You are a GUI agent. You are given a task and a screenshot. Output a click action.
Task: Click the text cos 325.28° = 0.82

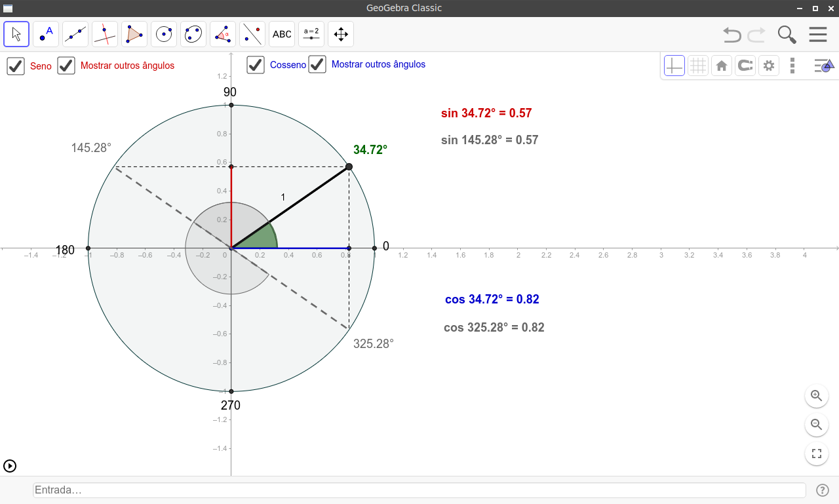click(x=494, y=328)
